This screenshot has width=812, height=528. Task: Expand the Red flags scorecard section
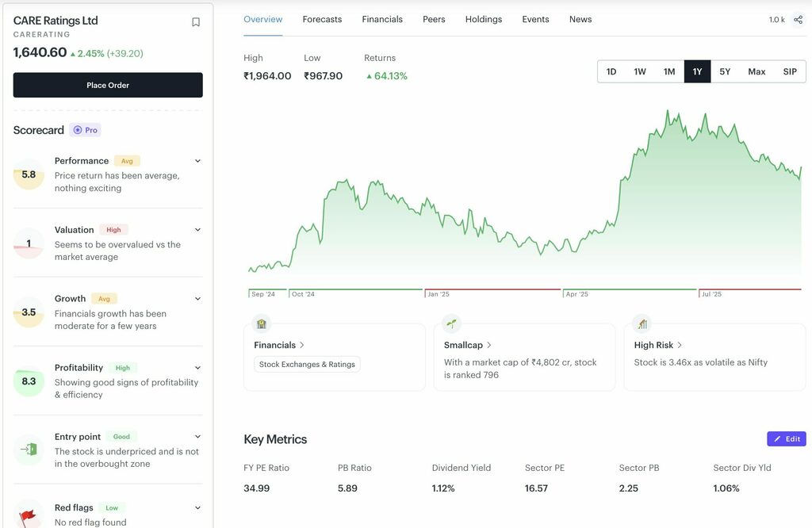[197, 508]
